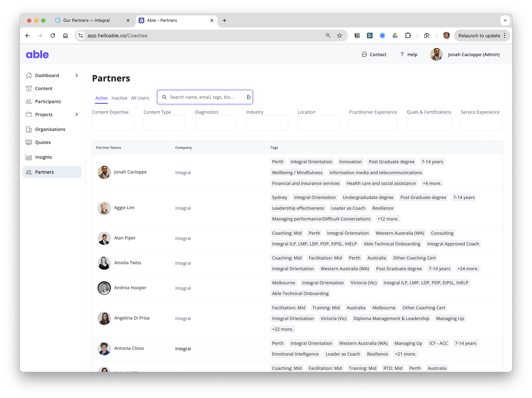This screenshot has width=532, height=398.
Task: Expand the Dashboard chevron
Action: point(77,76)
